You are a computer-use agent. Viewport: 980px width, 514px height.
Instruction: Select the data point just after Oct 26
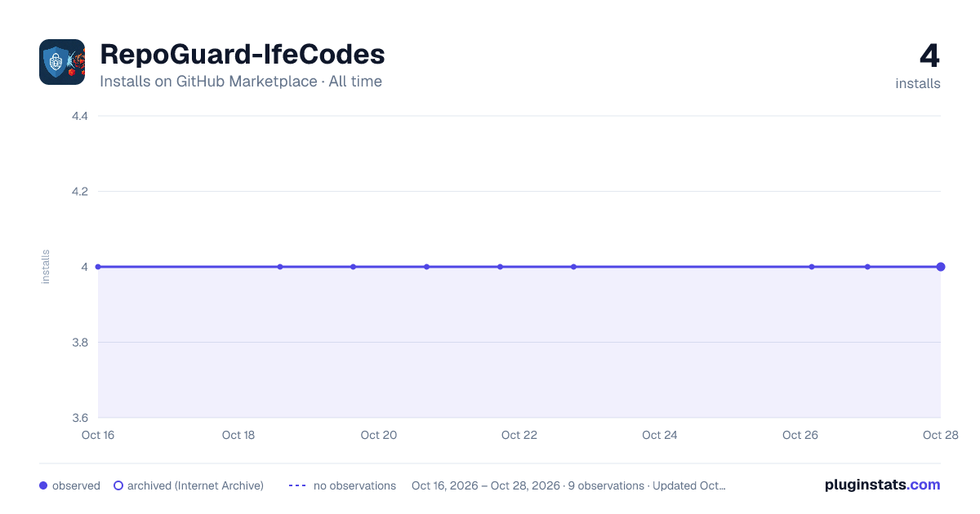coord(812,267)
